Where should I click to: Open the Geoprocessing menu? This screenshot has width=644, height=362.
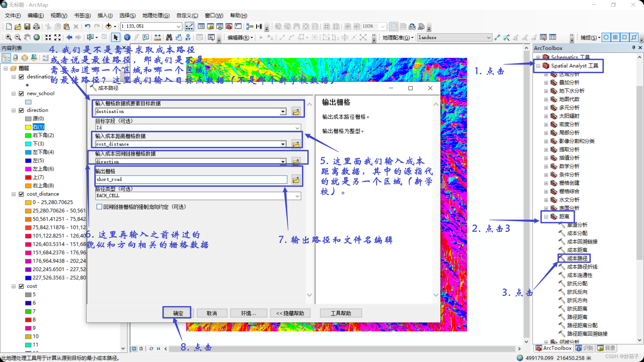[x=156, y=15]
